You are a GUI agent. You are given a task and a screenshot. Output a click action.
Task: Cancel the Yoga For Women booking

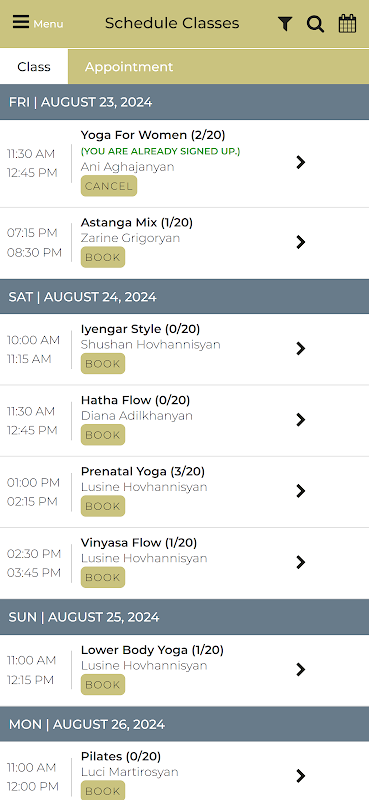tap(109, 186)
